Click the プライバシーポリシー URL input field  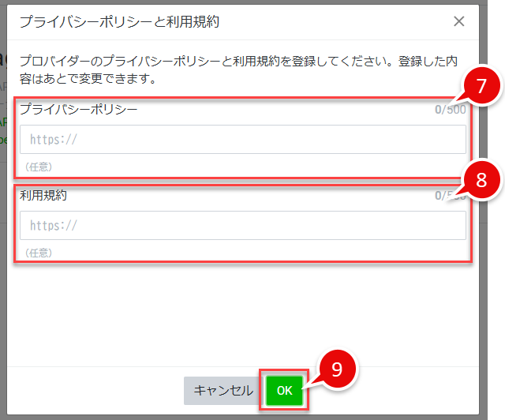click(243, 139)
